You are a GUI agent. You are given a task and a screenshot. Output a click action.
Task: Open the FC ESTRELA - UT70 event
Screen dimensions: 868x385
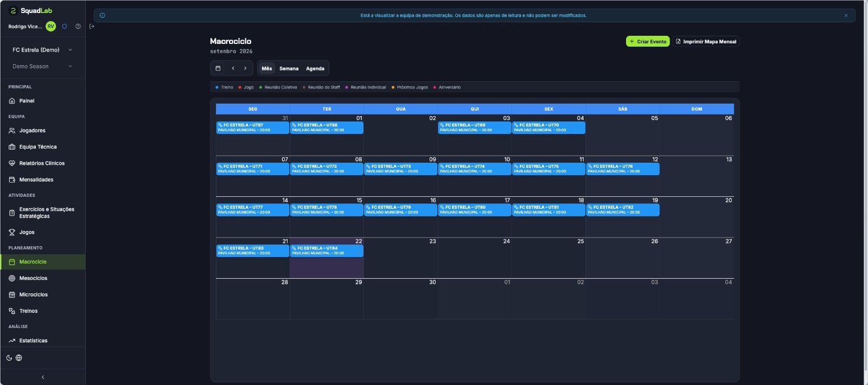click(548, 127)
